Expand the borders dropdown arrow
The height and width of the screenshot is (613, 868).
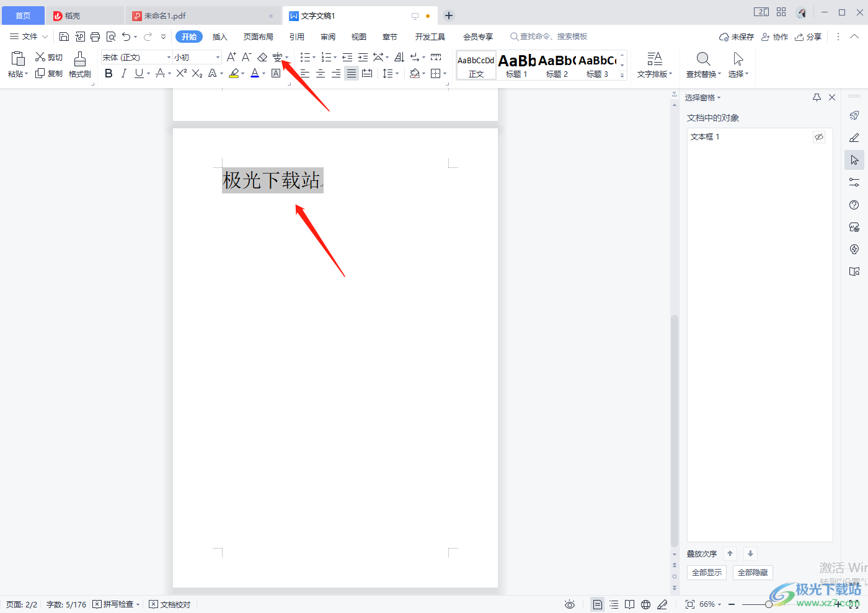tap(445, 74)
